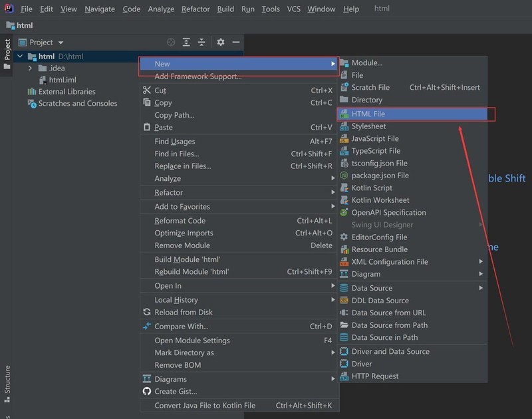Select HTML File from New submenu
The width and height of the screenshot is (532, 419).
[368, 114]
